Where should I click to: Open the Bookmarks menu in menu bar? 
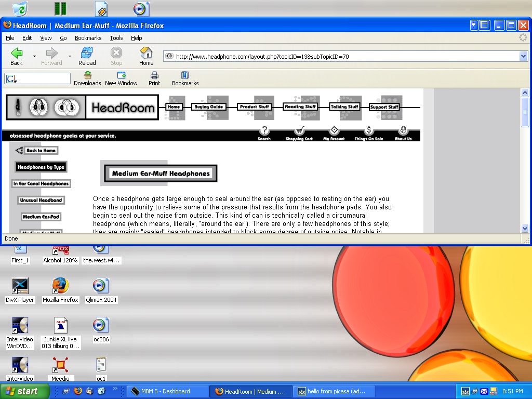pyautogui.click(x=88, y=38)
